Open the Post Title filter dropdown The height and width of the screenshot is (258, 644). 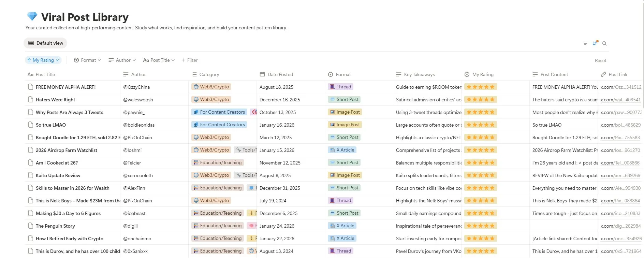tap(159, 60)
